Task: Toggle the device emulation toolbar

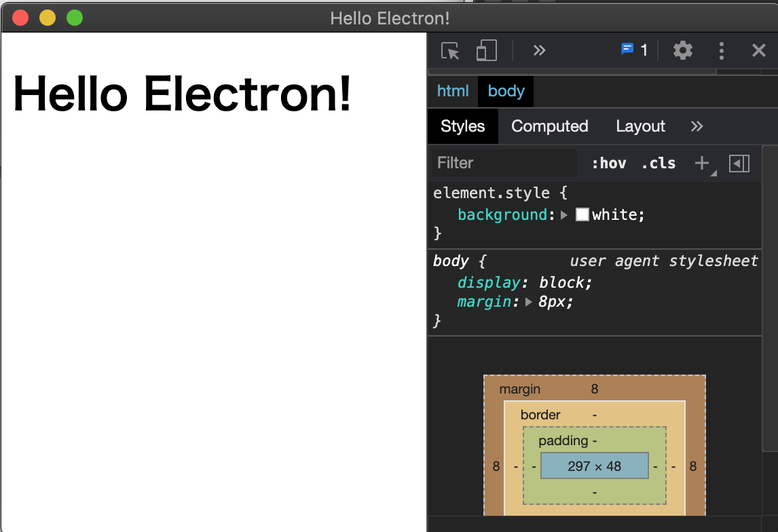Action: pyautogui.click(x=486, y=50)
